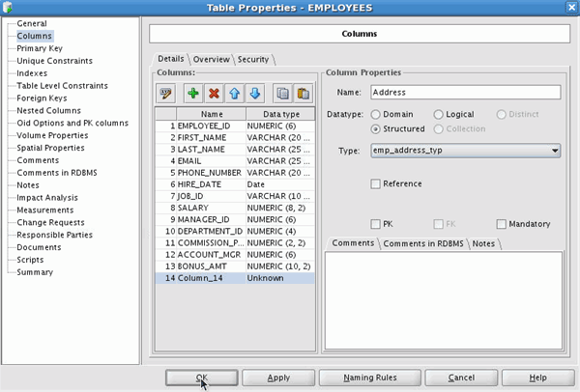580x392 pixels.
Task: Select the SALARY column row
Action: (x=235, y=208)
